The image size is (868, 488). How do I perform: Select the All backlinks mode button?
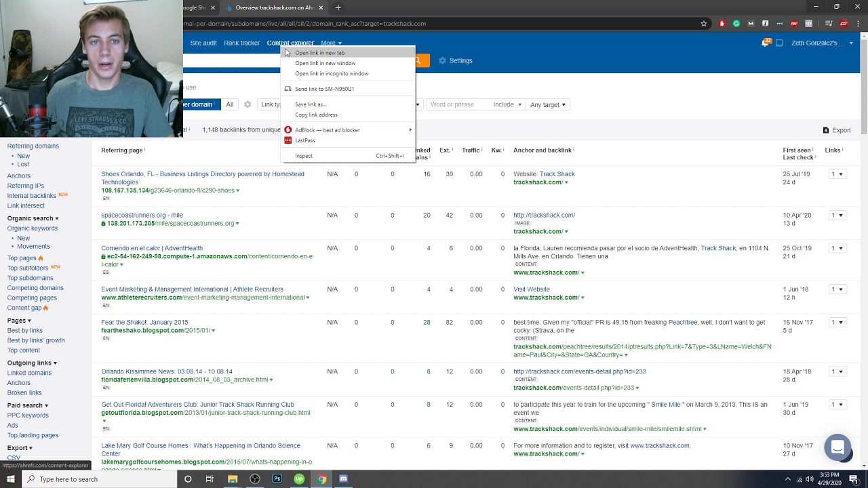230,104
